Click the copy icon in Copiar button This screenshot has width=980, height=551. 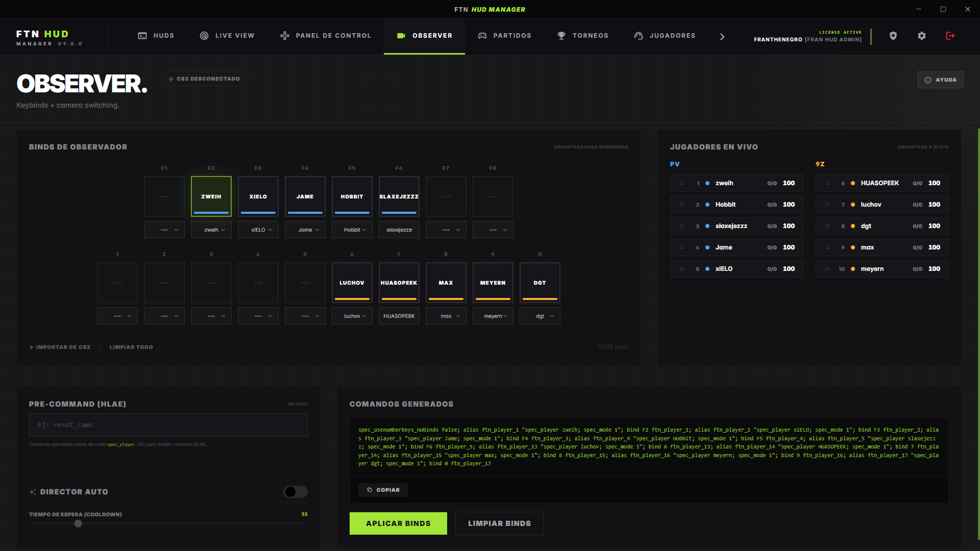coord(370,490)
